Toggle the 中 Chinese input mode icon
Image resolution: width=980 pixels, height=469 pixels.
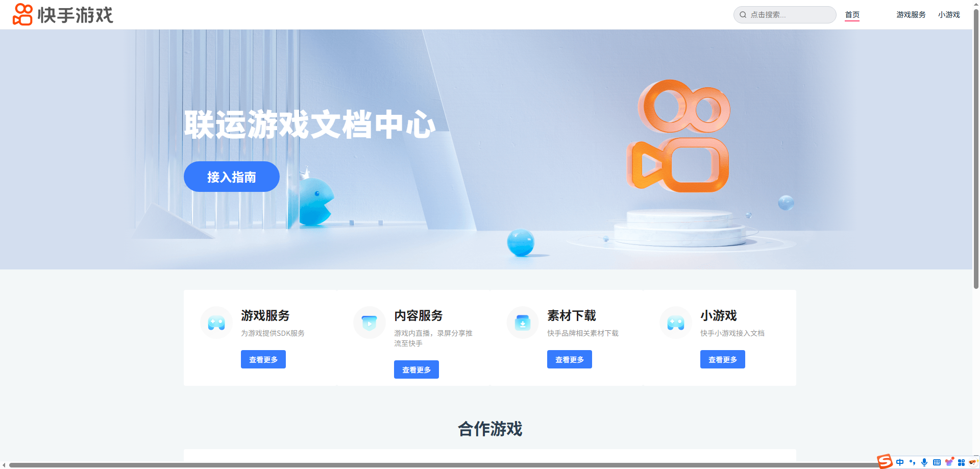tap(900, 462)
